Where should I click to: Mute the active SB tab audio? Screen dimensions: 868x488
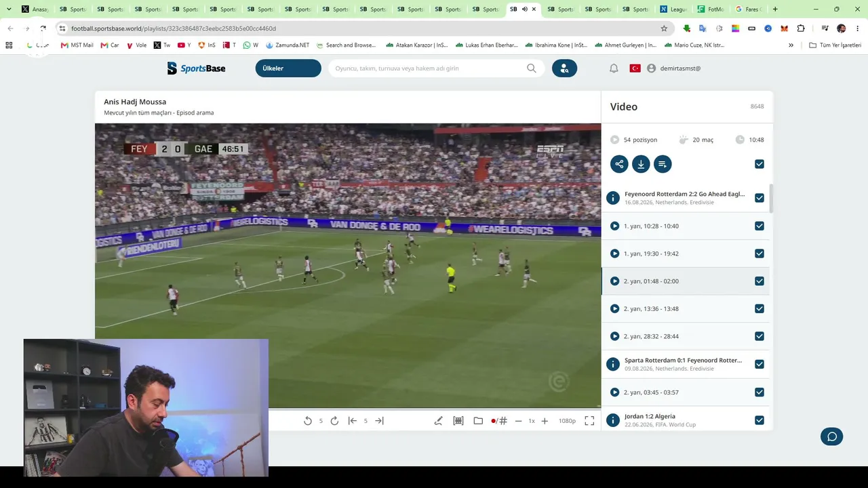[x=524, y=9]
